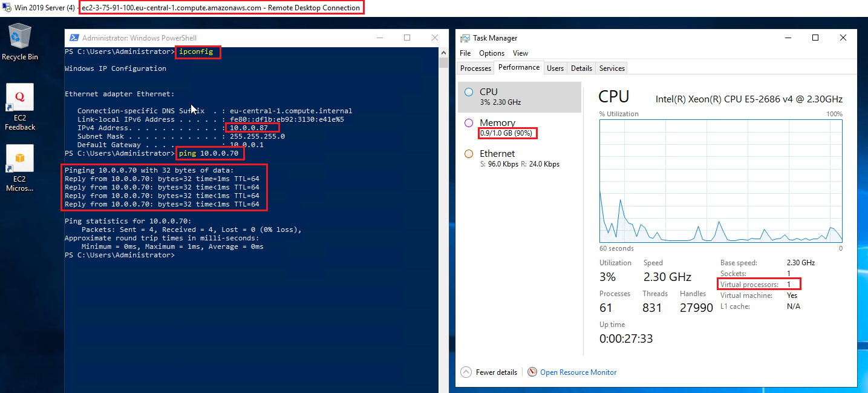Click Fewer details label
Viewport: 868px width, 393px height.
(x=497, y=372)
